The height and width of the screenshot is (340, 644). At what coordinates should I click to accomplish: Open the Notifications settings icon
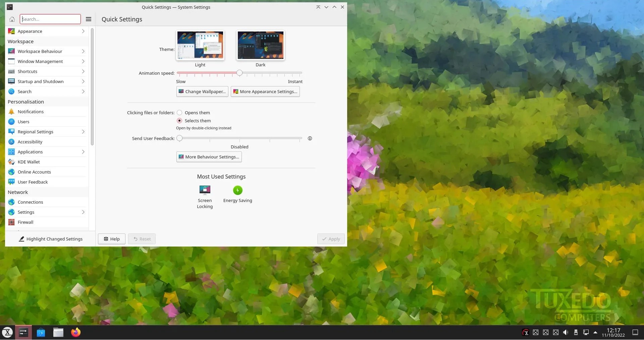(11, 112)
